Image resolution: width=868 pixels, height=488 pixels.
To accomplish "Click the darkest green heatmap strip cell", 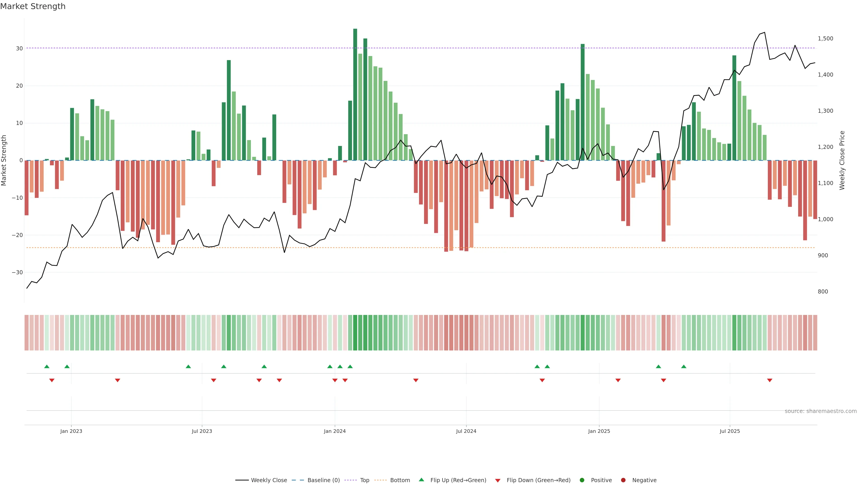I will [355, 333].
